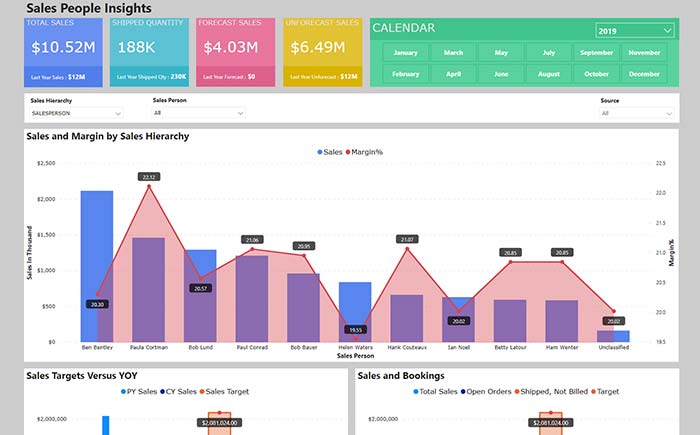Click the August month button

(549, 74)
